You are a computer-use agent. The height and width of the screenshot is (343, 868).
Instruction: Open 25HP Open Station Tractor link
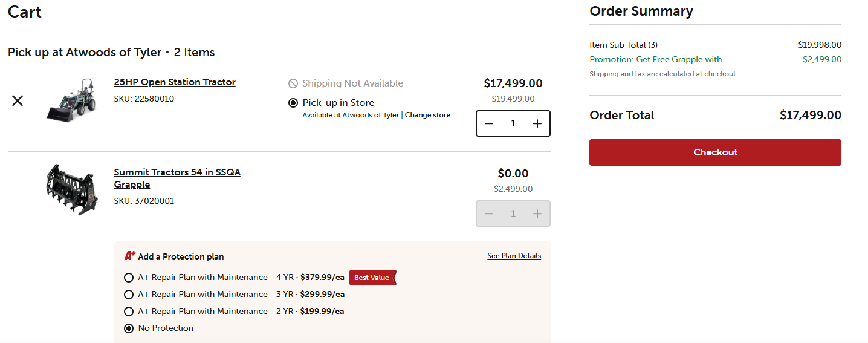[175, 82]
